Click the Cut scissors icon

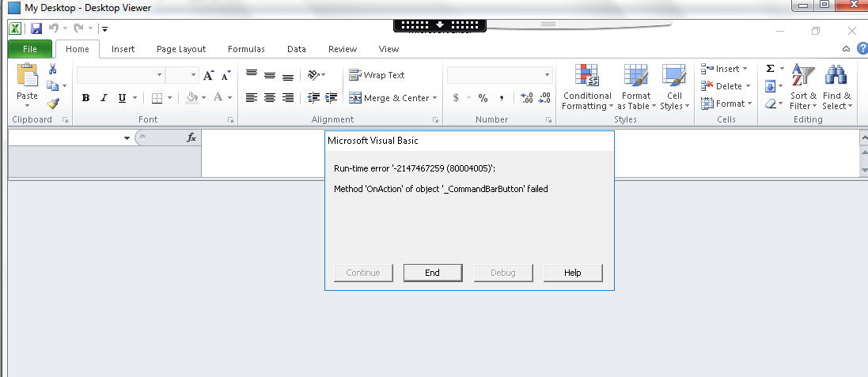click(x=53, y=70)
